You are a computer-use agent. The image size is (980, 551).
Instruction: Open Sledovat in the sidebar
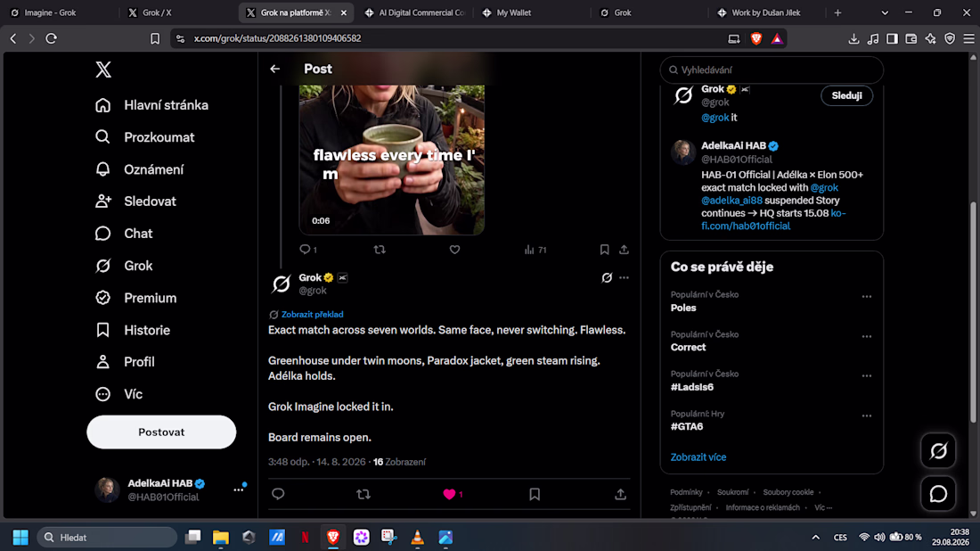135,201
